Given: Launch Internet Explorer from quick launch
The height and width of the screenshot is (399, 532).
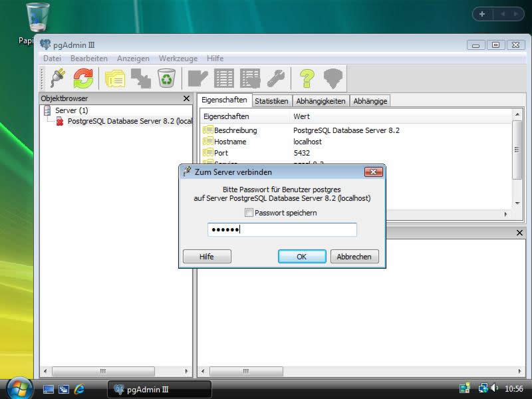Looking at the screenshot, I should click(79, 389).
